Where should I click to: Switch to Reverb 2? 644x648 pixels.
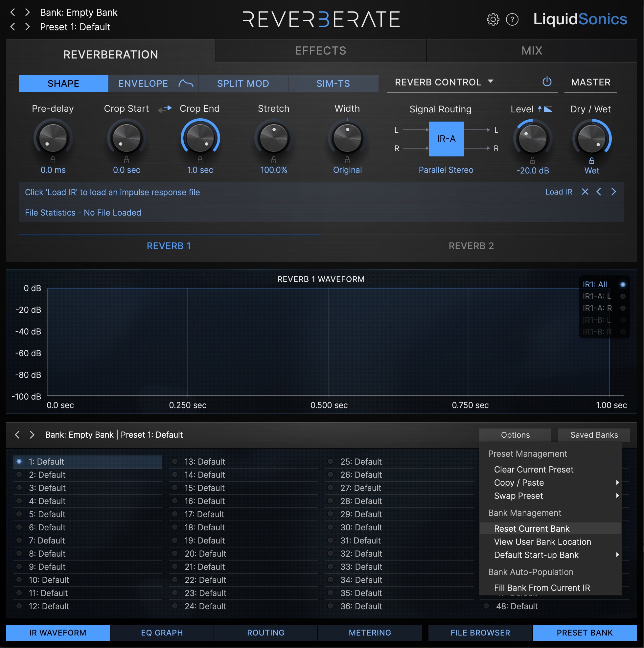pyautogui.click(x=471, y=246)
